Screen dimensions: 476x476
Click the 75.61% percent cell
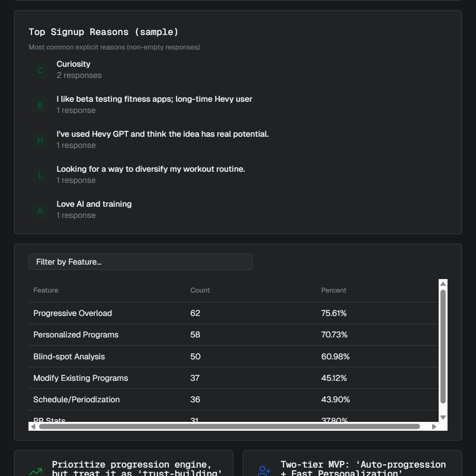tap(334, 313)
